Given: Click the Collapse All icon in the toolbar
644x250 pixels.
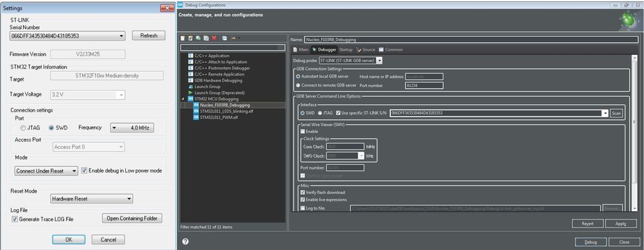Looking at the screenshot, I should point(225,38).
